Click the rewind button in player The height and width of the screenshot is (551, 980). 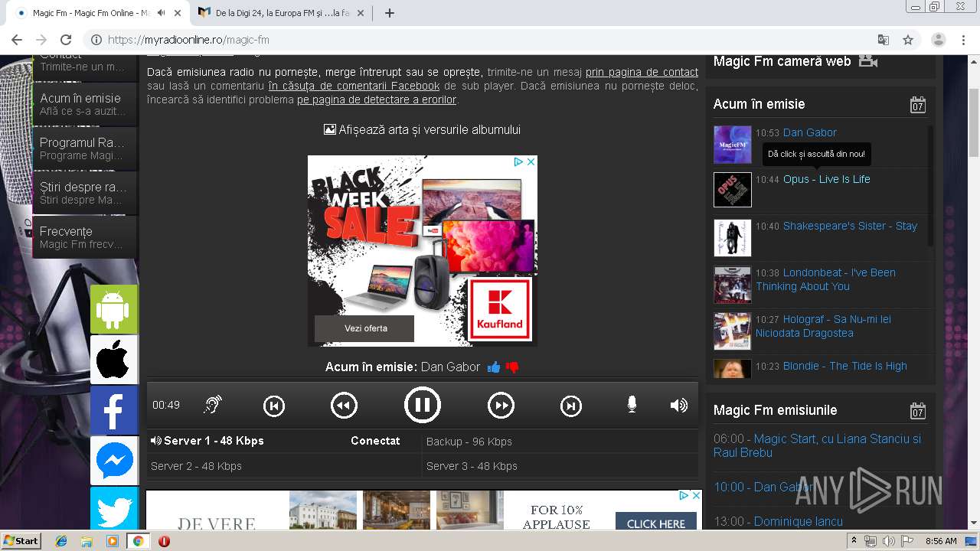[344, 406]
